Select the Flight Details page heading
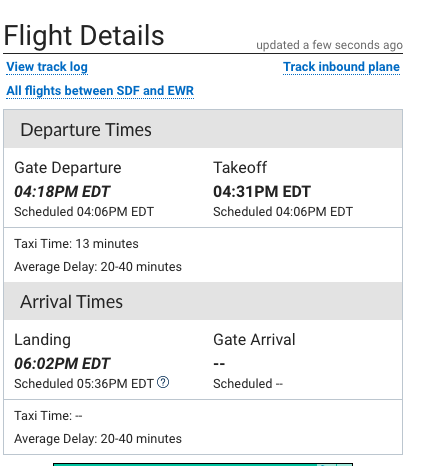Image resolution: width=434 pixels, height=466 pixels. coord(84,35)
